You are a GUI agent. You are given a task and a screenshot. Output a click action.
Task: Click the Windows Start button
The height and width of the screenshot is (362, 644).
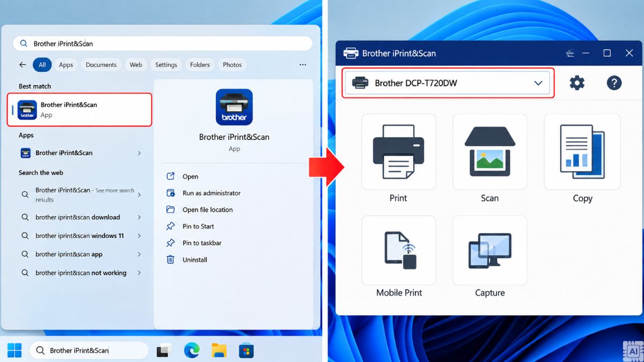coord(14,351)
